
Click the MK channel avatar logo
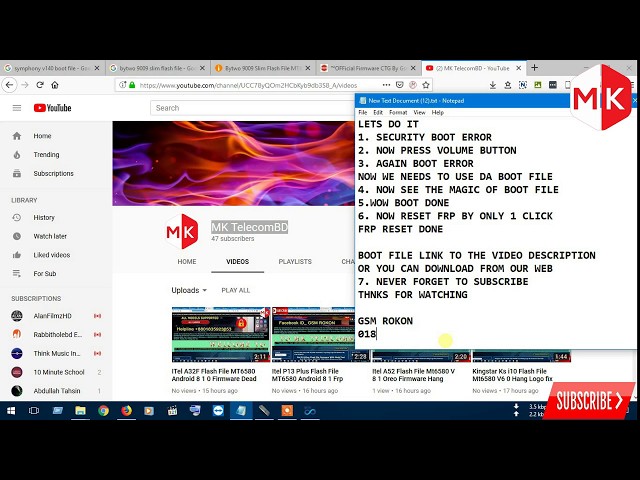click(182, 231)
